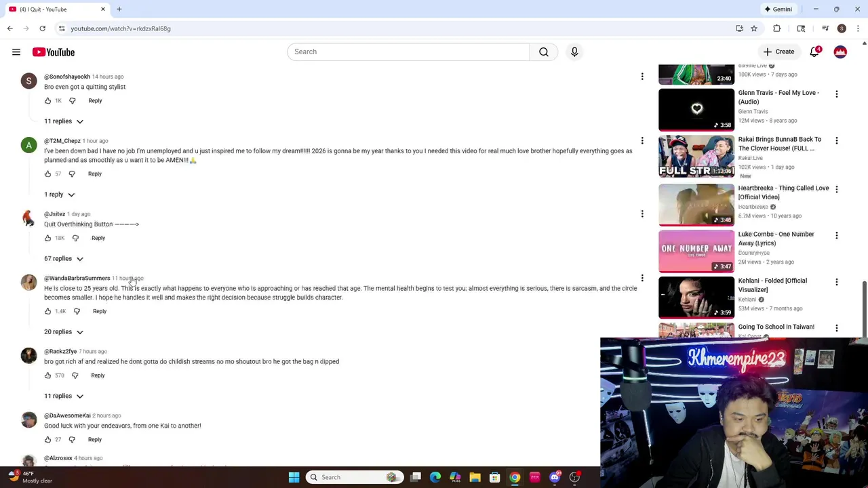Bookmark this page with star icon
This screenshot has width=868, height=488.
pyautogui.click(x=753, y=28)
